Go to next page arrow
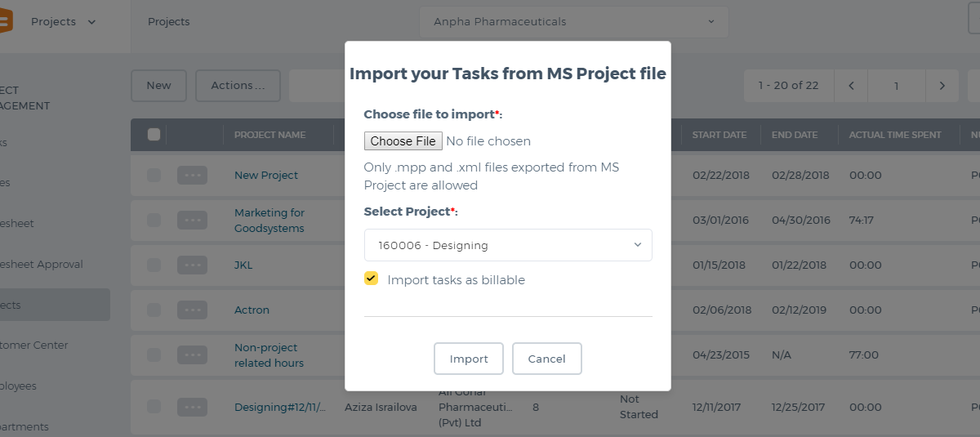 click(942, 86)
